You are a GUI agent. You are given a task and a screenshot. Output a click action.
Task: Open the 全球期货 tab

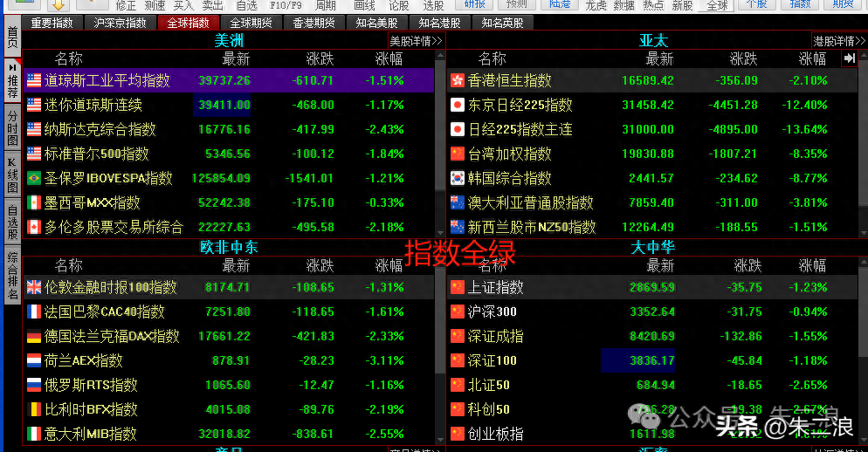[251, 23]
